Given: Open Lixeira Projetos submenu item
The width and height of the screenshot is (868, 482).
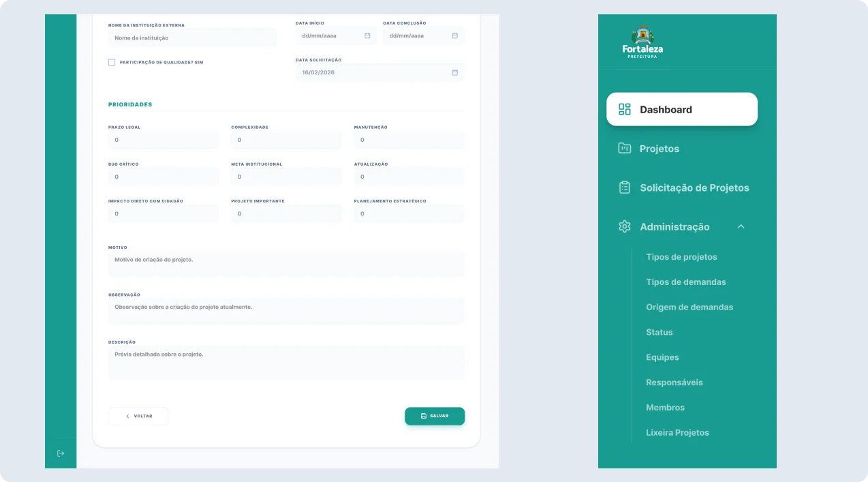Looking at the screenshot, I should (x=677, y=433).
